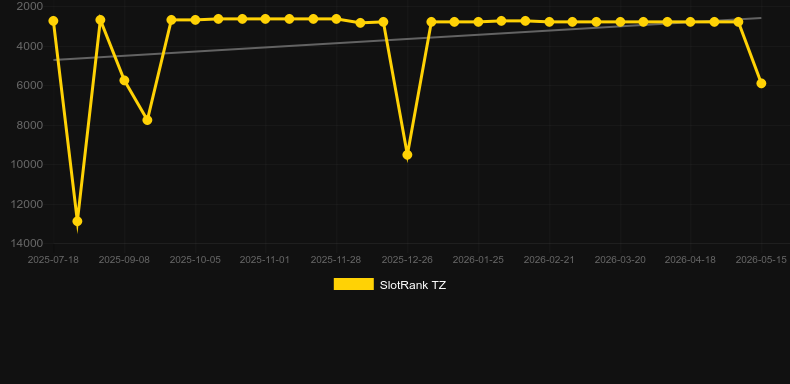This screenshot has width=790, height=384.
Task: Click the 2026-02-21 x-axis date label
Action: pyautogui.click(x=549, y=260)
